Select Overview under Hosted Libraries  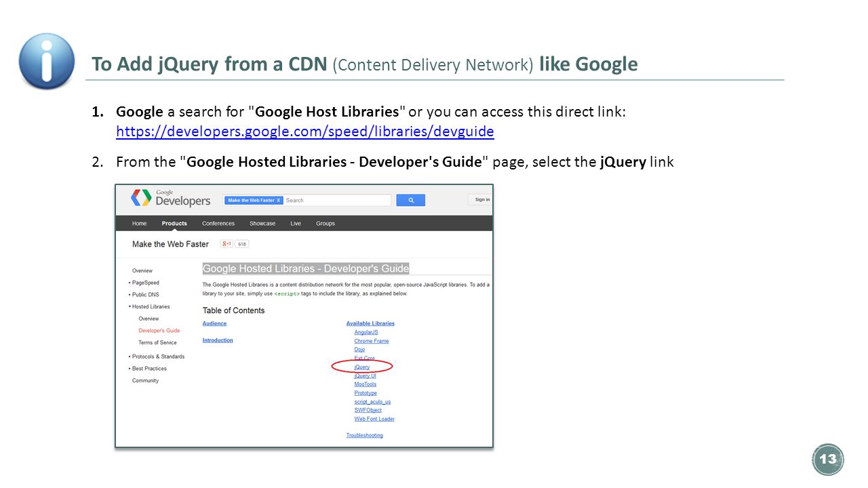pyautogui.click(x=149, y=319)
